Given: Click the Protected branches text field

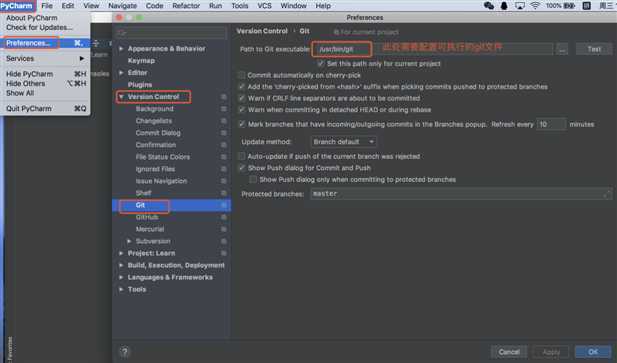Looking at the screenshot, I should pos(461,194).
